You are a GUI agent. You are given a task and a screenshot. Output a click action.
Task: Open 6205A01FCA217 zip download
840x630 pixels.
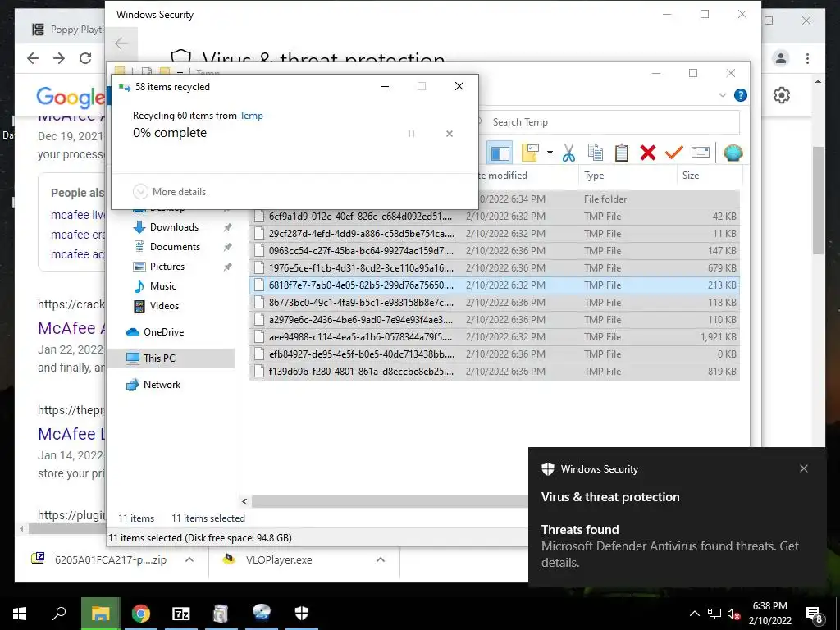(x=99, y=559)
